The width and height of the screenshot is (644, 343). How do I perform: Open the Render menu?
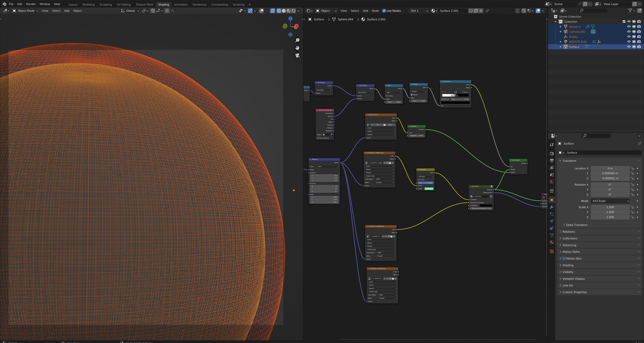click(31, 4)
